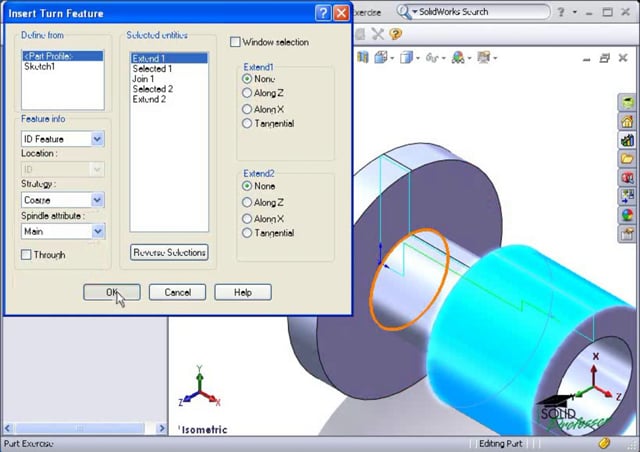Click the left panel scroll-right arrow

click(x=162, y=428)
